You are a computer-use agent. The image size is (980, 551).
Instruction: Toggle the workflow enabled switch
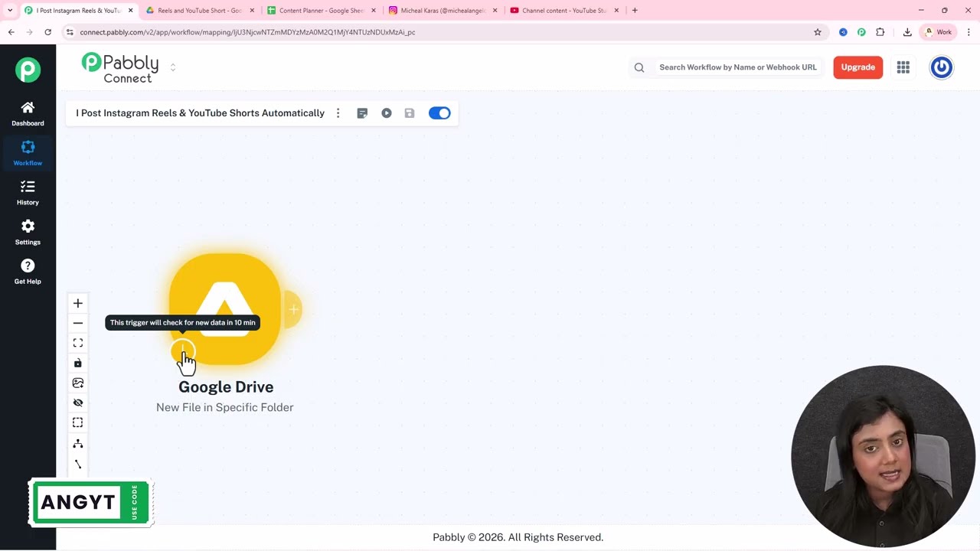439,113
